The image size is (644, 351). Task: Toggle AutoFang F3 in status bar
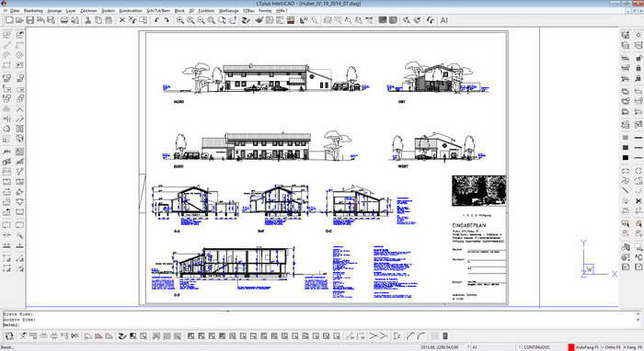click(587, 347)
